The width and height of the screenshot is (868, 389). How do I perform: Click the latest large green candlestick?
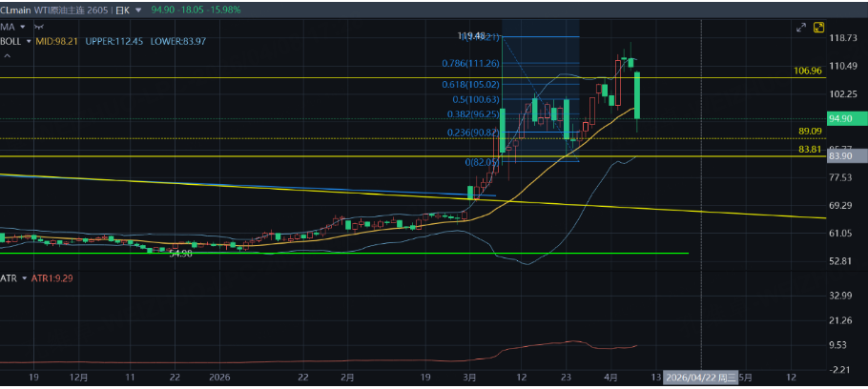click(637, 95)
